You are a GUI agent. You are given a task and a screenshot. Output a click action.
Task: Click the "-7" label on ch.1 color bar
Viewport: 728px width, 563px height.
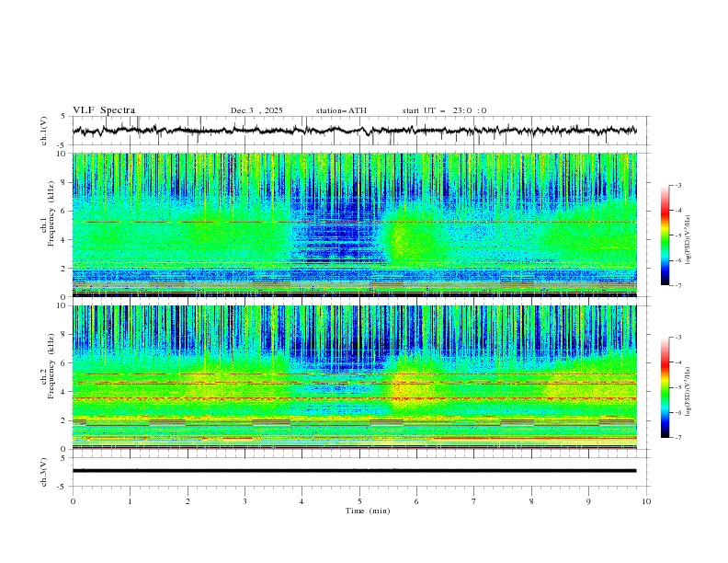pos(677,286)
